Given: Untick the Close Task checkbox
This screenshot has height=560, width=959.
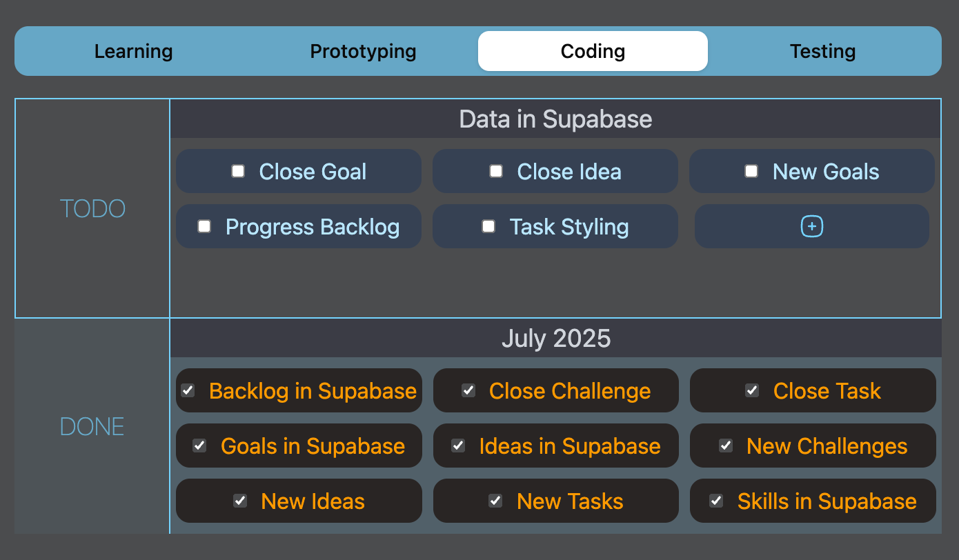Looking at the screenshot, I should click(x=752, y=390).
